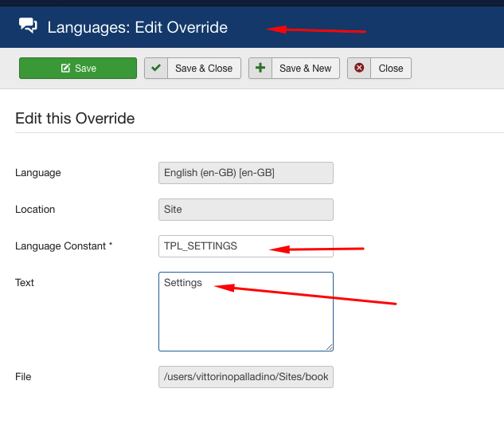Click the 'Location' field label
504x424 pixels.
pos(35,210)
